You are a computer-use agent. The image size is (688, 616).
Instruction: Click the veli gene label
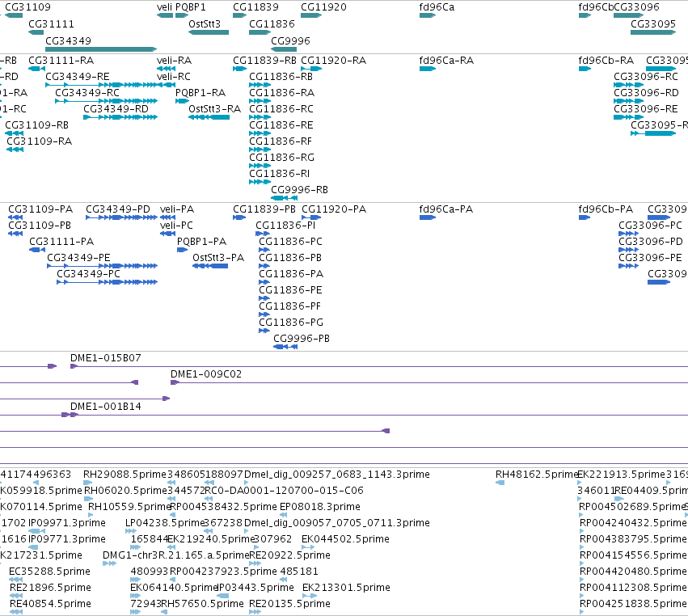tap(165, 7)
